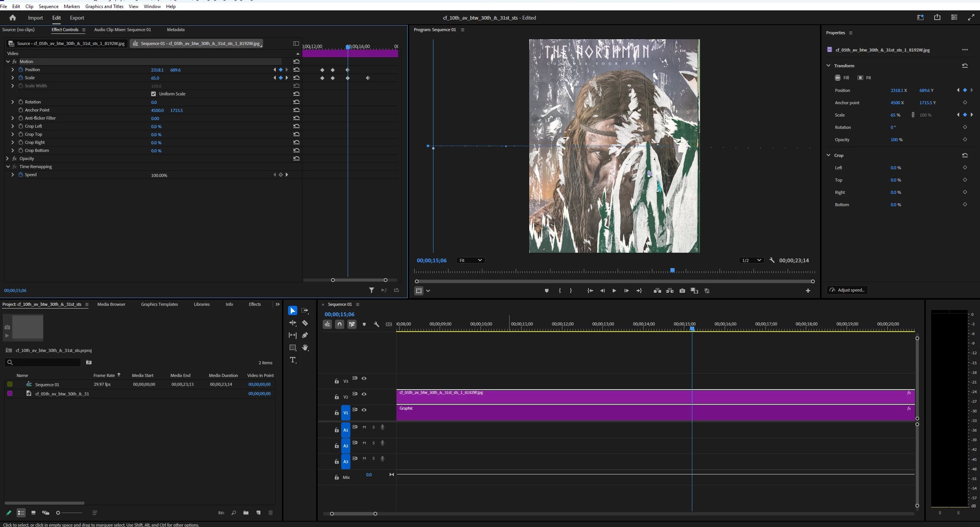Switch to the Media Browser tab
980x527 pixels.
click(111, 304)
